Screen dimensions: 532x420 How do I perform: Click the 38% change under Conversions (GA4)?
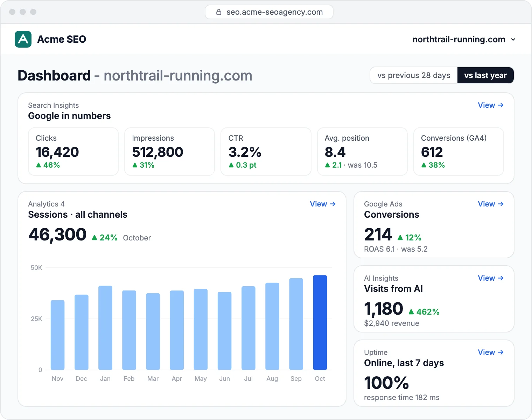[x=433, y=165]
